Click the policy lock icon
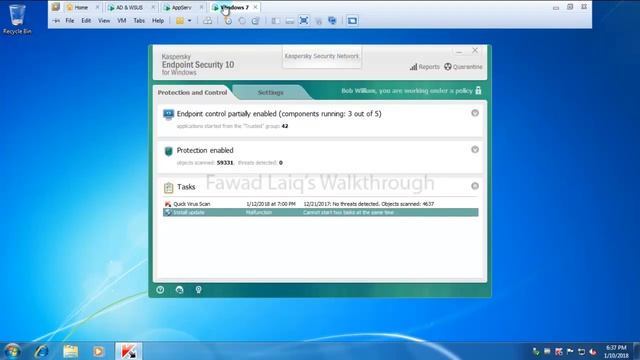The width and height of the screenshot is (640, 360). 478,91
